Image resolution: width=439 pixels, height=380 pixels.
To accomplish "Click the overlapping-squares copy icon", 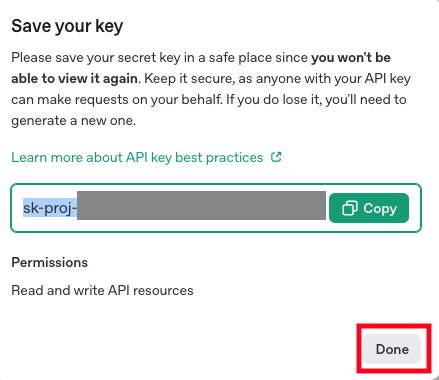I will coord(350,208).
